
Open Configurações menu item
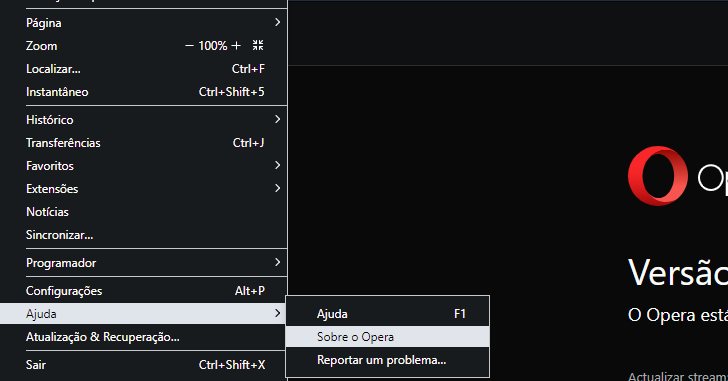(143, 291)
